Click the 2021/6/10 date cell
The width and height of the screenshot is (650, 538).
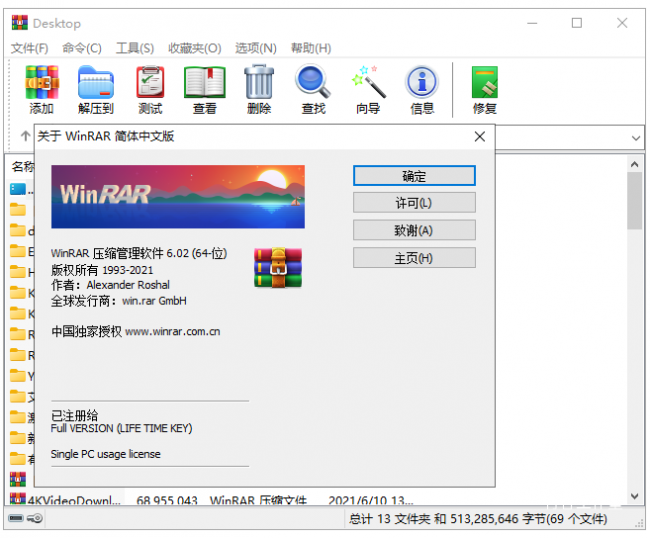370,501
